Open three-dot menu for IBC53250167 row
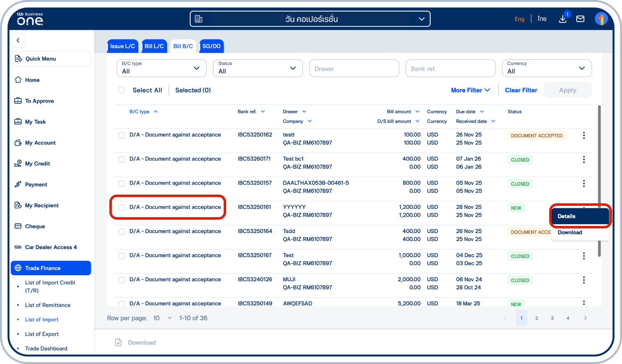 tap(583, 256)
